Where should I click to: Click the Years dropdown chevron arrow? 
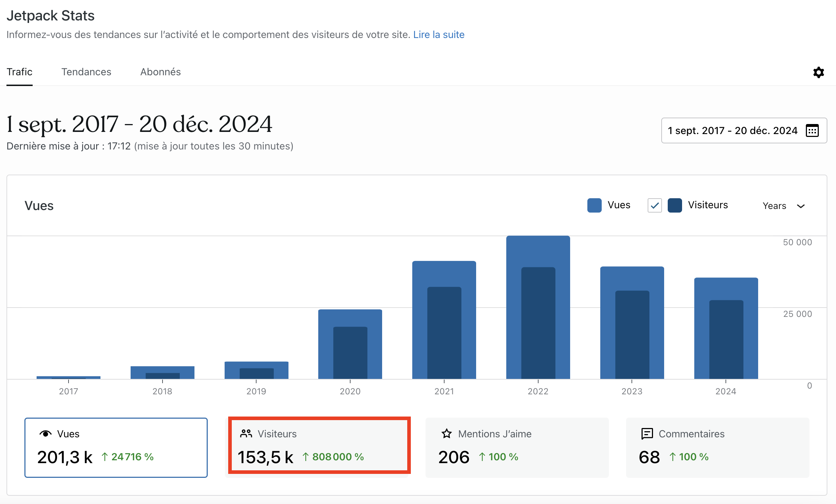point(801,206)
